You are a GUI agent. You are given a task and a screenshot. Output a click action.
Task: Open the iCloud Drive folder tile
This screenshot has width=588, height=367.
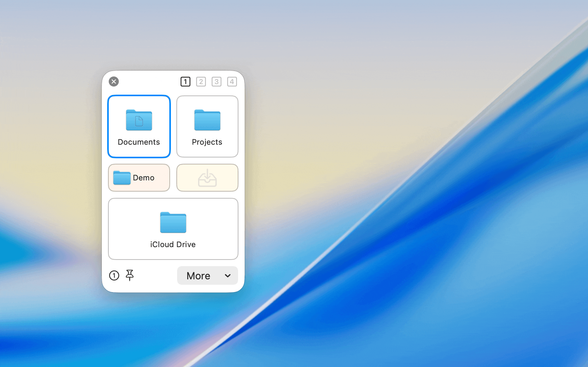click(x=173, y=229)
